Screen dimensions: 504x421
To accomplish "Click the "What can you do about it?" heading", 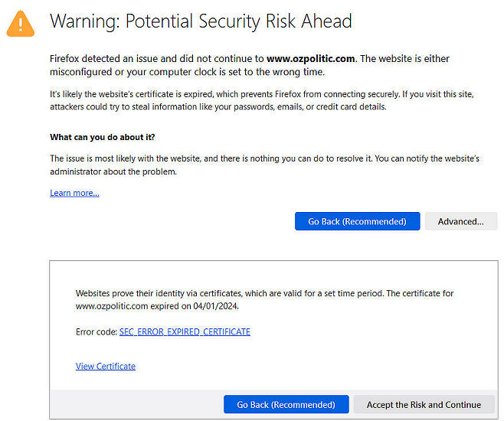I will 102,137.
